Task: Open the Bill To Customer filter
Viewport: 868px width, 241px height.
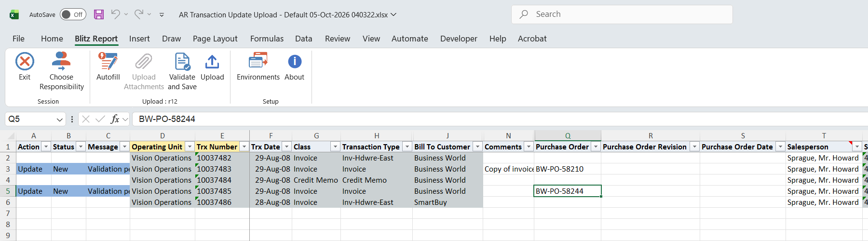Action: pyautogui.click(x=477, y=147)
